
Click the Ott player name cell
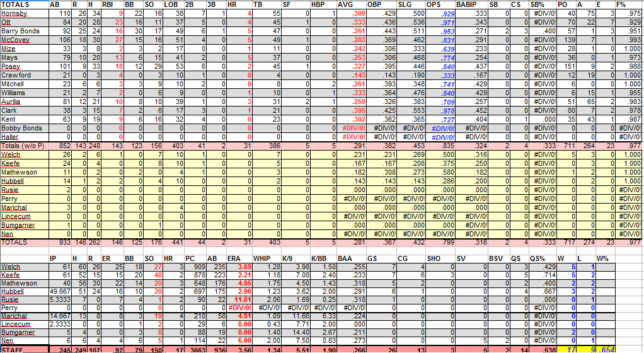click(x=24, y=22)
